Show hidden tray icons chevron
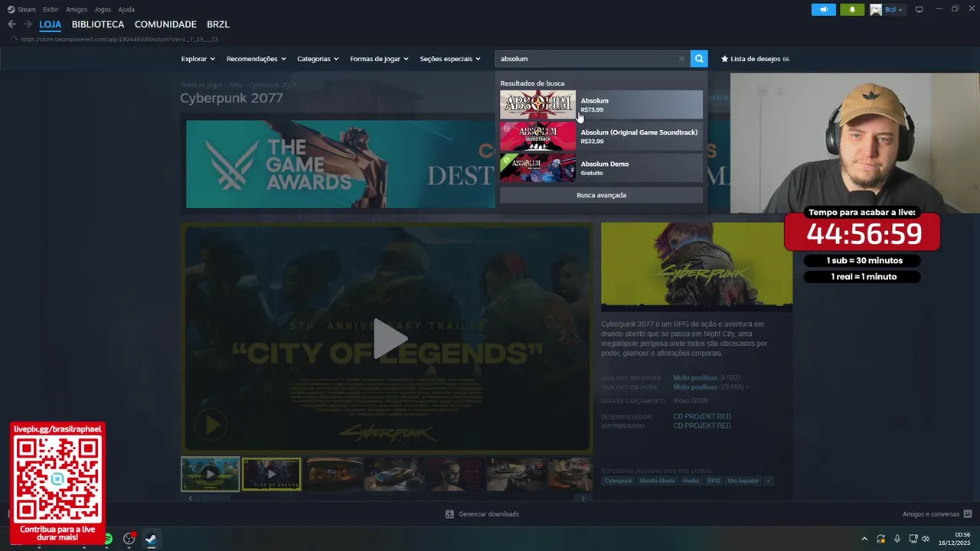980x551 pixels. click(864, 539)
